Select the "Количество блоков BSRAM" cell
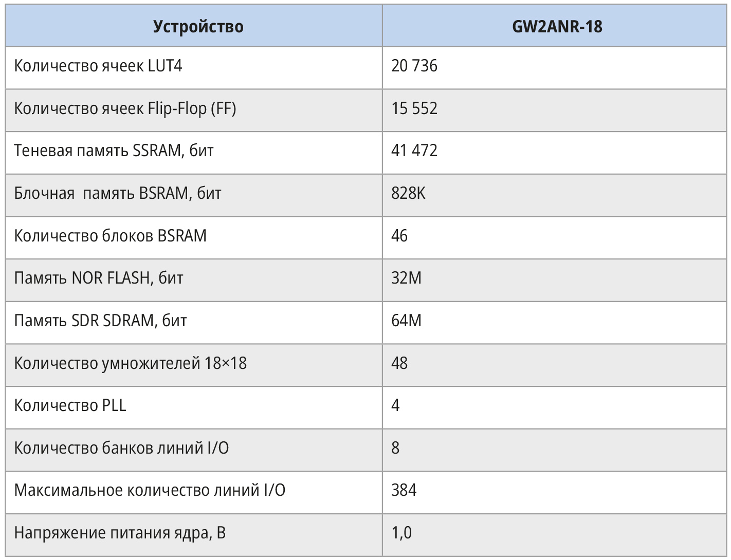 click(111, 236)
